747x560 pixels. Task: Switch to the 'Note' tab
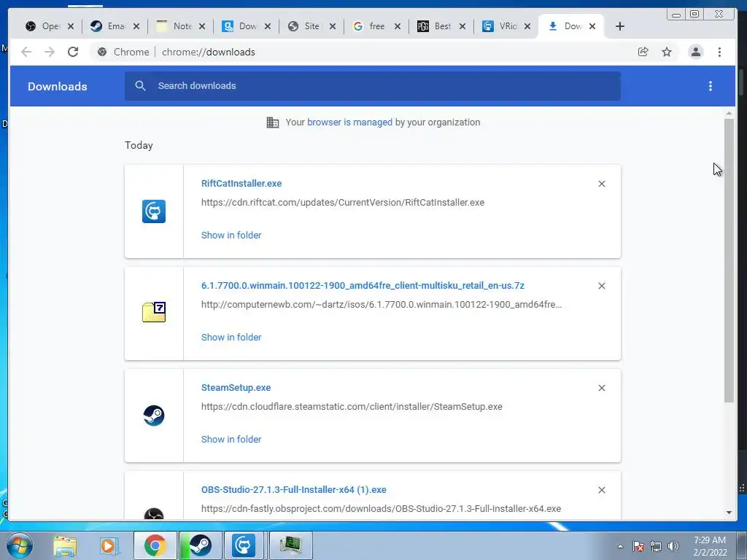pyautogui.click(x=175, y=26)
